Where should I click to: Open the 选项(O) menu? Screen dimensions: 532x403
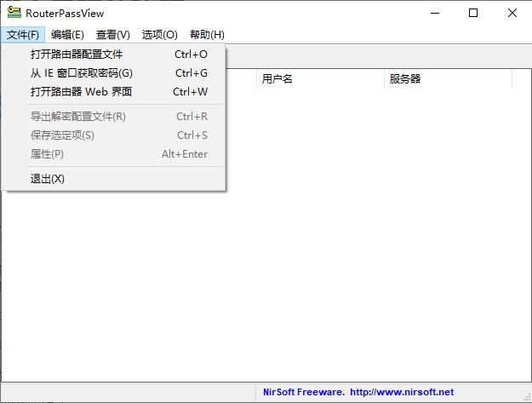pyautogui.click(x=159, y=35)
